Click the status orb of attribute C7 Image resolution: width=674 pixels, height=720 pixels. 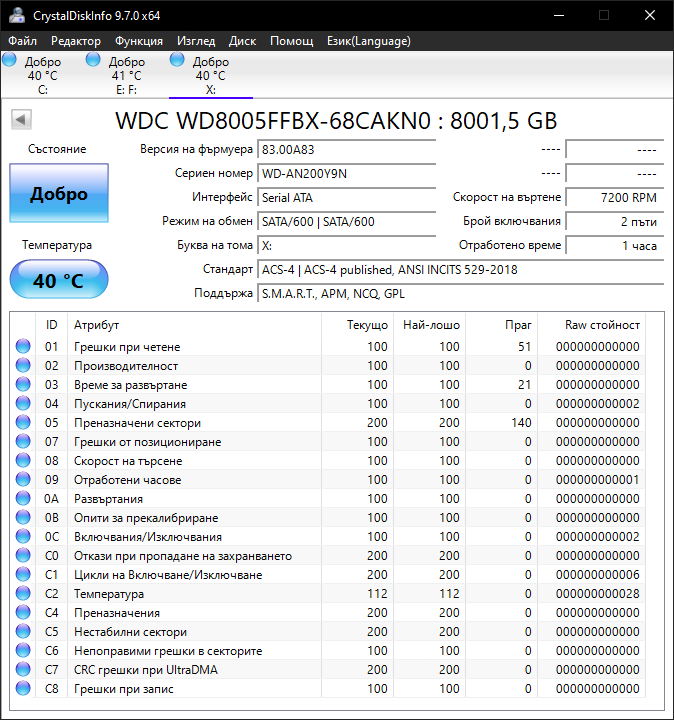click(x=23, y=669)
